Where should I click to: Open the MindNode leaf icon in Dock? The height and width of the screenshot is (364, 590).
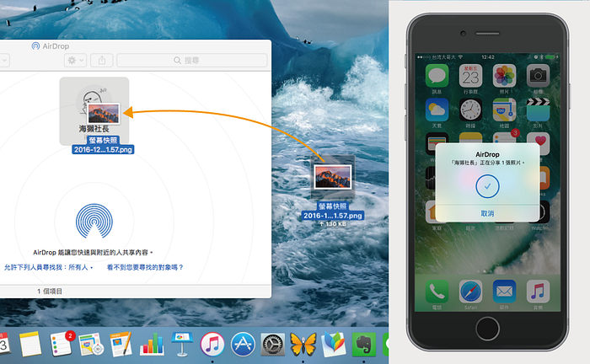334,344
